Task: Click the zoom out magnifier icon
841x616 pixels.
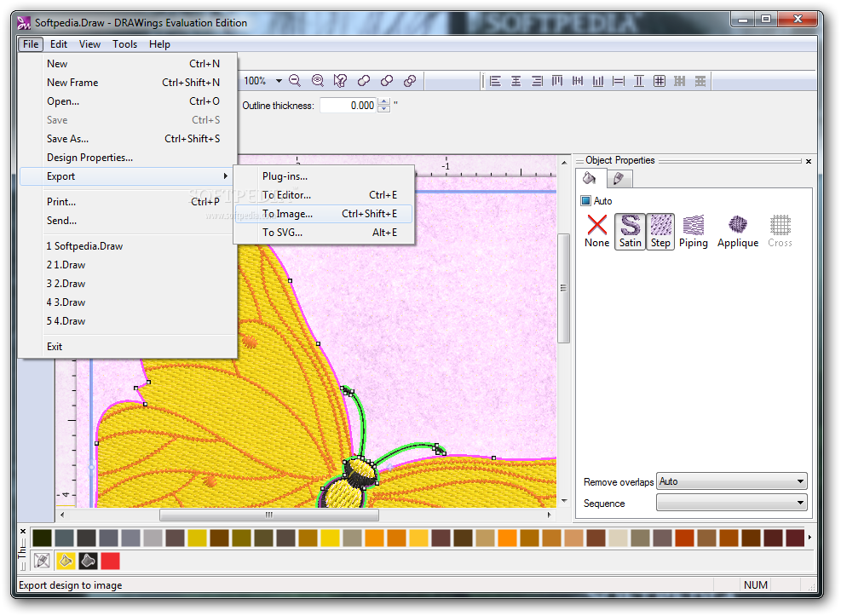Action: [295, 81]
